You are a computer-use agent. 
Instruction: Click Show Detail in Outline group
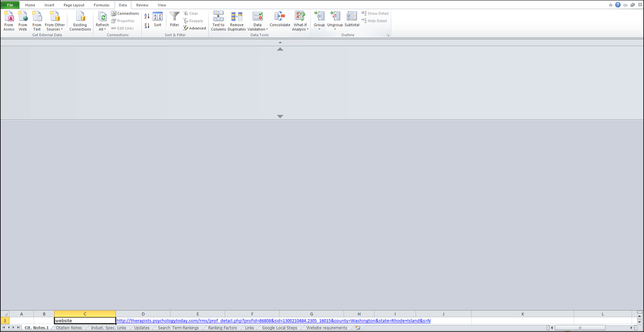point(375,14)
